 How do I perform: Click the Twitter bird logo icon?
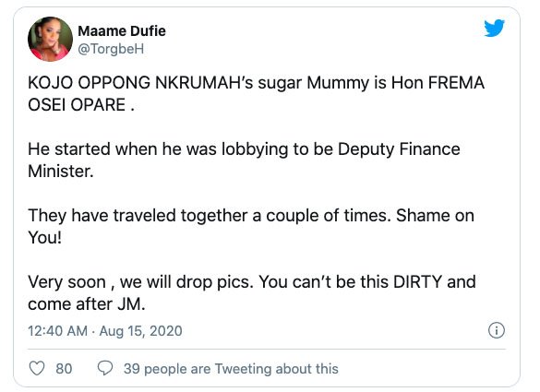tap(494, 28)
